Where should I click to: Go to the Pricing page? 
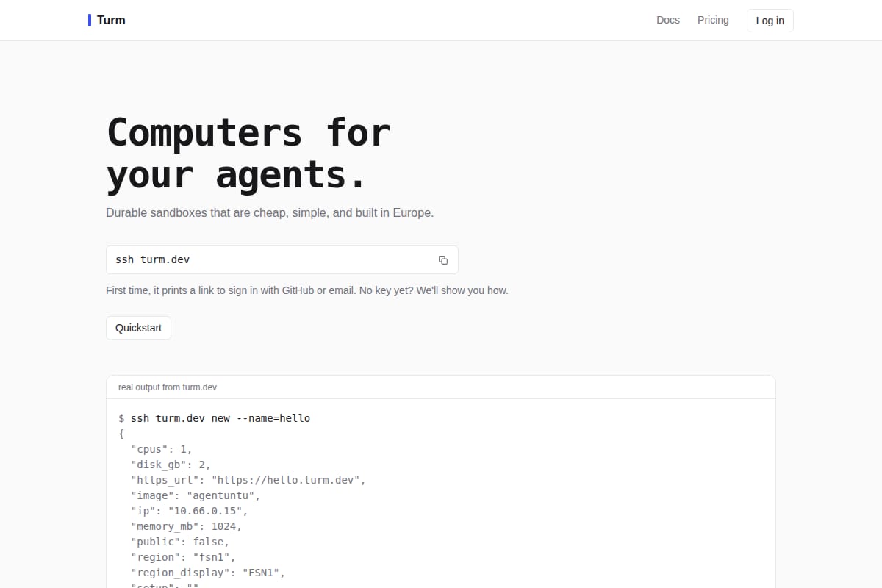coord(713,20)
